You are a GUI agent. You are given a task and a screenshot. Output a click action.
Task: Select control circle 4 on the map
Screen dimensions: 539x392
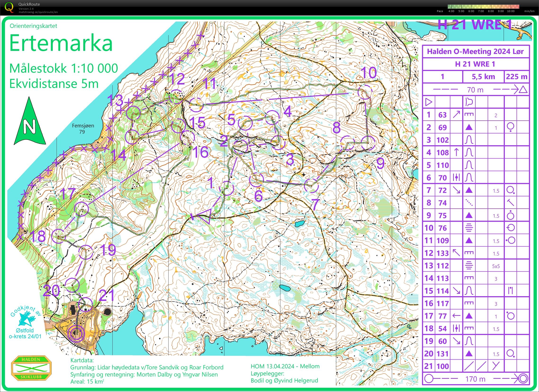pos(272,117)
